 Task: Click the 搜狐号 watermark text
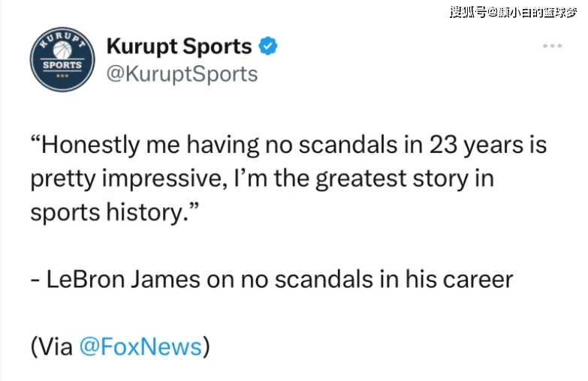click(469, 12)
